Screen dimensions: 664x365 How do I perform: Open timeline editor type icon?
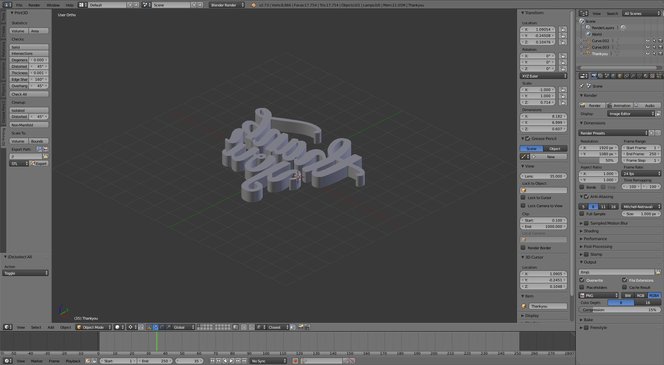pos(8,361)
